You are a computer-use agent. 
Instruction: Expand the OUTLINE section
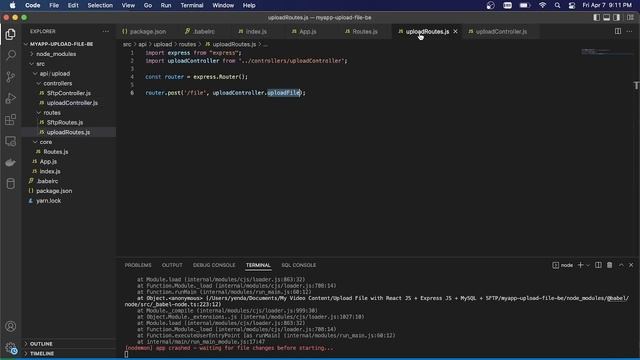coord(69,344)
